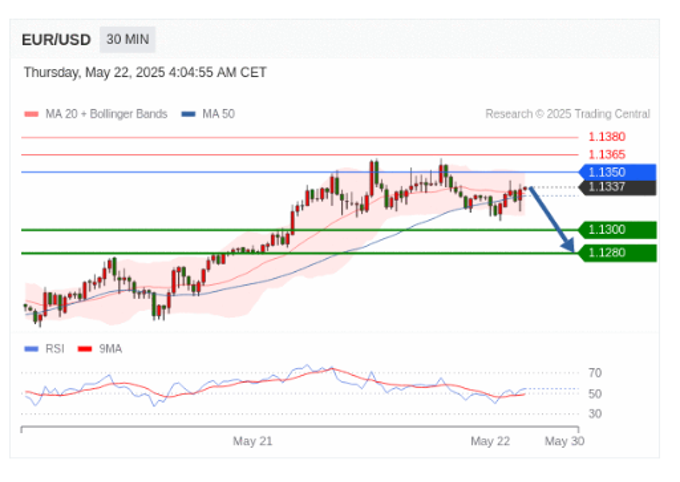This screenshot has width=680, height=482.
Task: Click the 30 MIN timeframe badge
Action: [x=128, y=39]
